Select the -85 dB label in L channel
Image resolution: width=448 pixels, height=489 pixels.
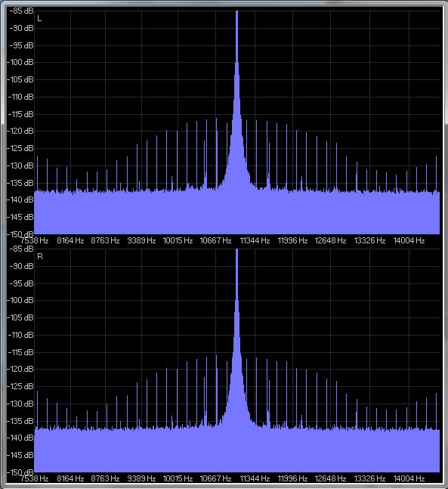click(21, 11)
